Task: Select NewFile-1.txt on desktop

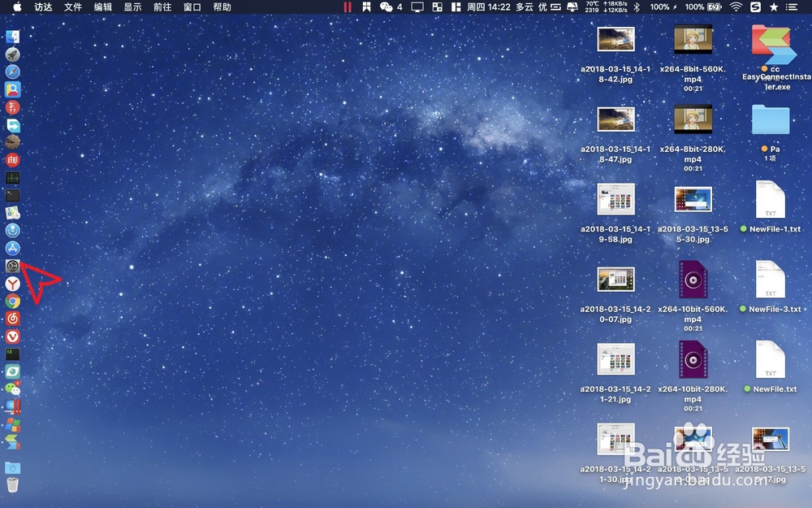Action: (x=771, y=199)
